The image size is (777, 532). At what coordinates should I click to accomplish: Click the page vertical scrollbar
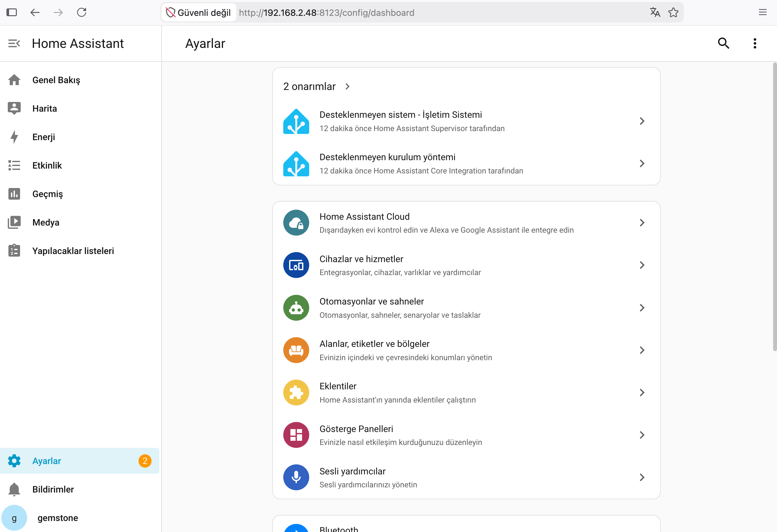click(774, 207)
